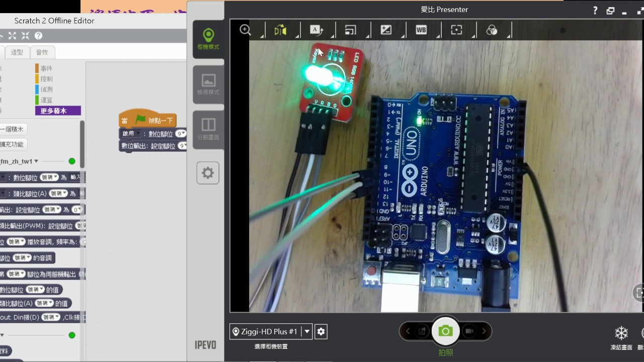The width and height of the screenshot is (644, 362).
Task: Open the color filter tool
Action: (492, 30)
